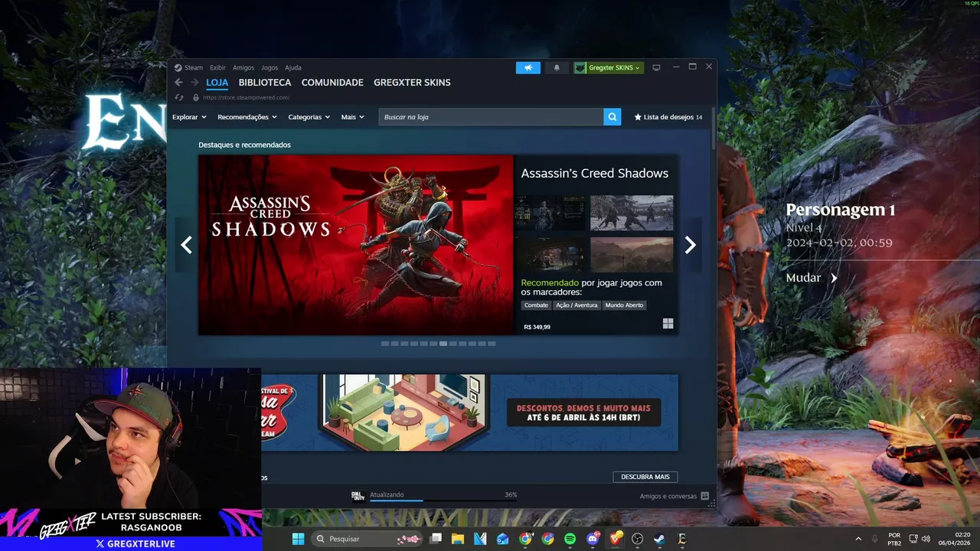
Task: Open Friends and chat icon in Steam footer
Action: click(704, 496)
